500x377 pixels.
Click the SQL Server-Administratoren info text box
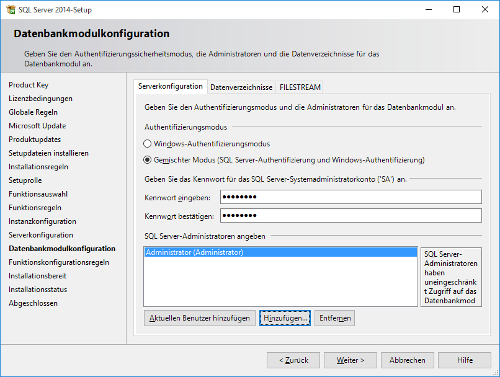pos(451,277)
